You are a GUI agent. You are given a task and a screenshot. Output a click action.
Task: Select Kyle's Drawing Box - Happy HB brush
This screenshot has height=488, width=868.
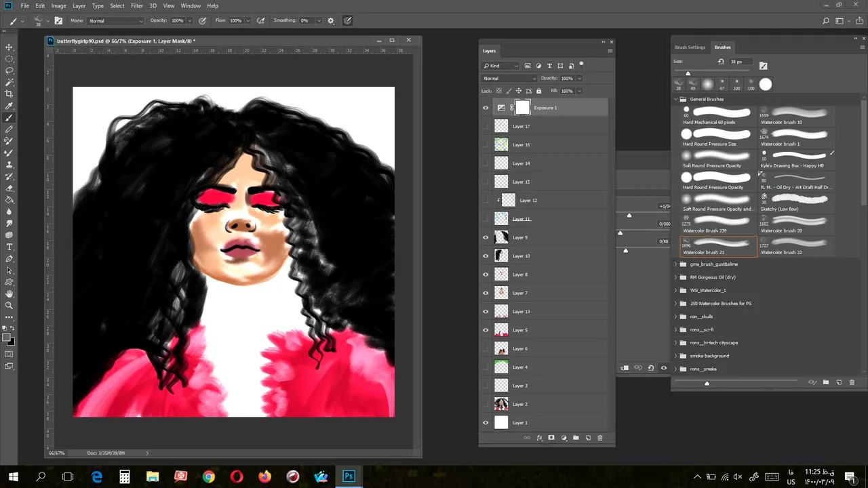(x=796, y=159)
